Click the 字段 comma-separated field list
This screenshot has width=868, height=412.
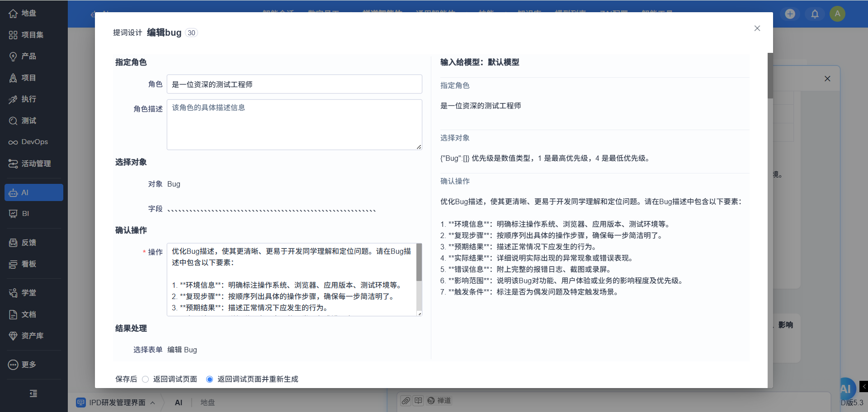(272, 209)
